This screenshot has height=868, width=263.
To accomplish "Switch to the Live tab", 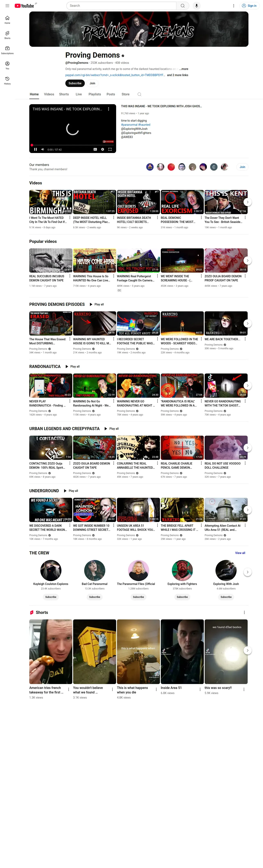I will [x=79, y=94].
